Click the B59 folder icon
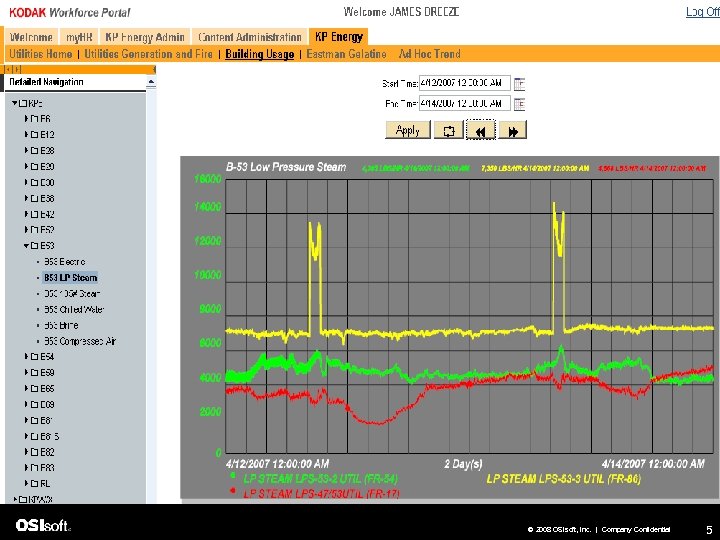 click(34, 372)
